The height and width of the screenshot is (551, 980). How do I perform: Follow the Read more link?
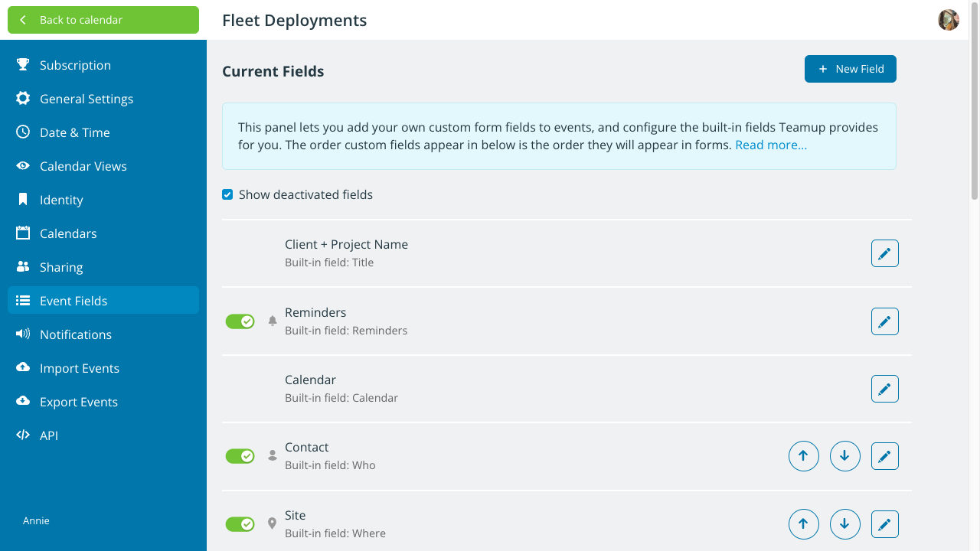770,145
